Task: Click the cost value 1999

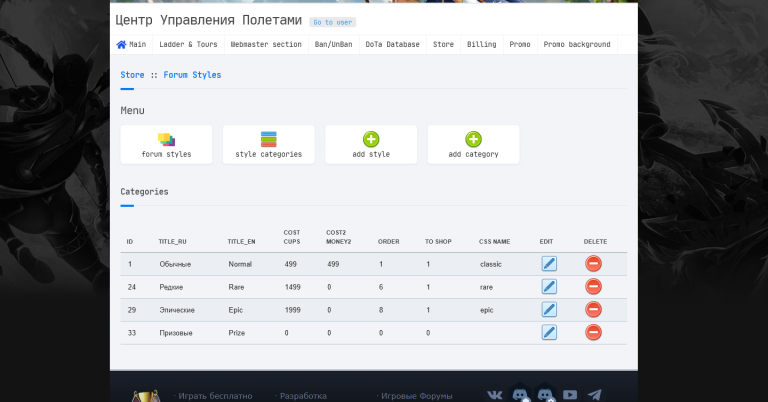Action: point(292,310)
